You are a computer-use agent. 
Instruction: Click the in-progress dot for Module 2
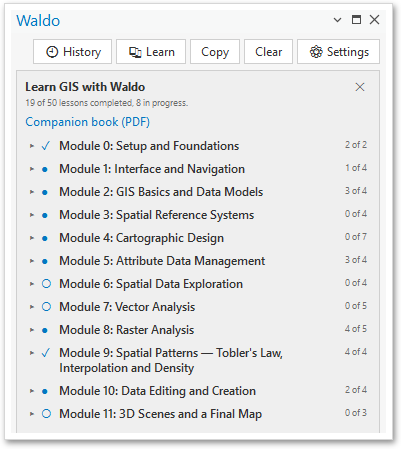(x=45, y=193)
